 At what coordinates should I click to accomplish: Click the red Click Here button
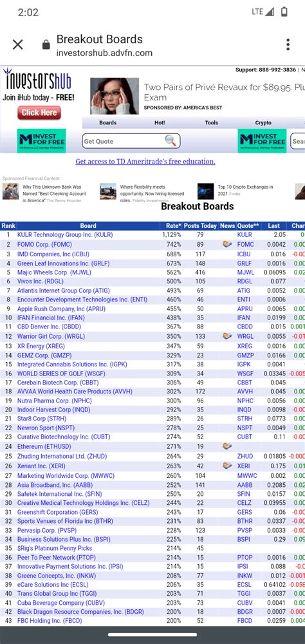39,113
